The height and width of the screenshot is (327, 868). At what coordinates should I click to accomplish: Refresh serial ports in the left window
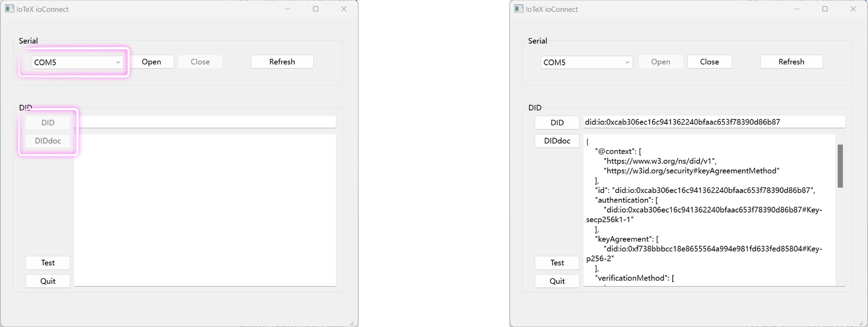point(282,62)
